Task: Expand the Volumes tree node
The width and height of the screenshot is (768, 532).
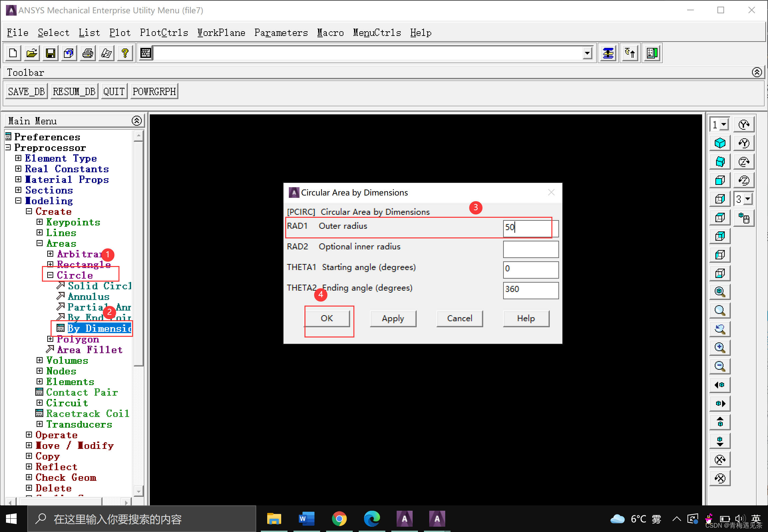Action: (x=40, y=360)
